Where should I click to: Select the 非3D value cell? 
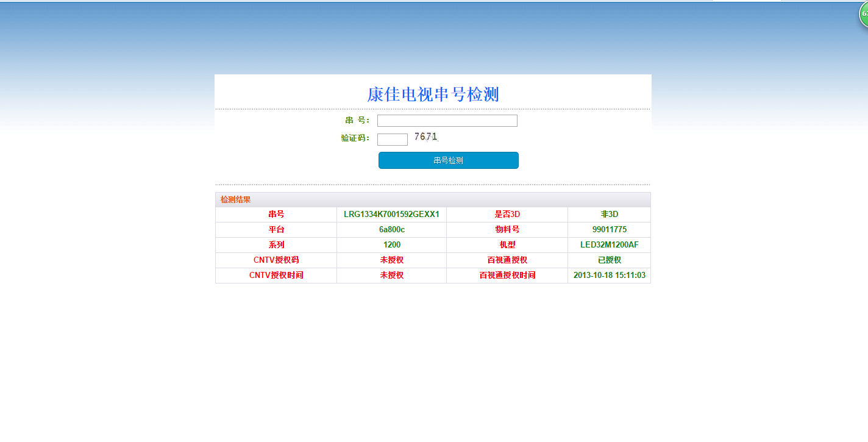point(610,215)
